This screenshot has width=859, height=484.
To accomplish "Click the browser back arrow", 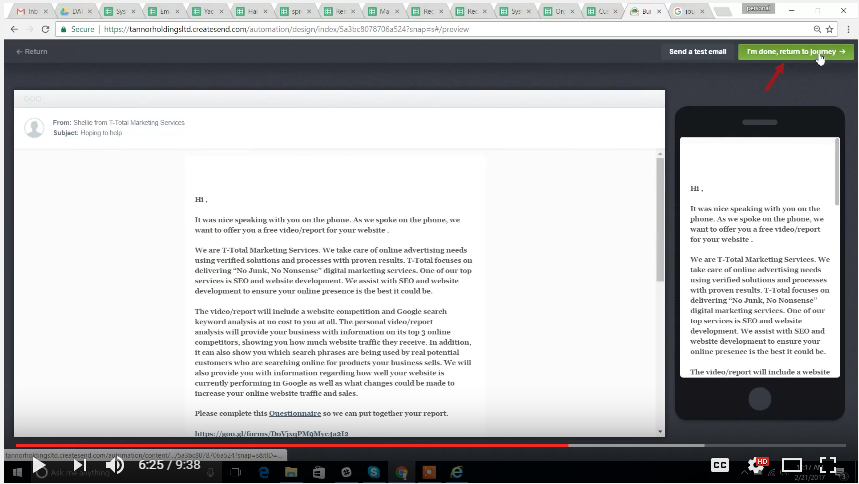I will (14, 29).
